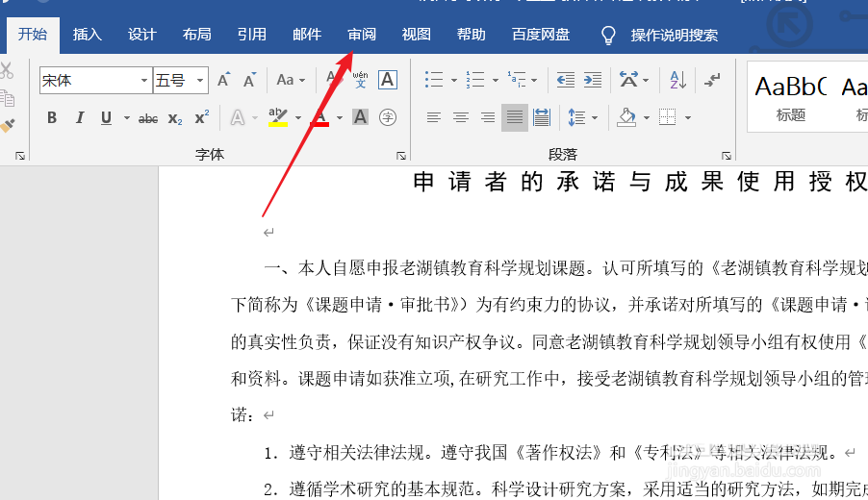Click the lightbulb tell-me icon
The height and width of the screenshot is (500, 868).
coord(608,35)
